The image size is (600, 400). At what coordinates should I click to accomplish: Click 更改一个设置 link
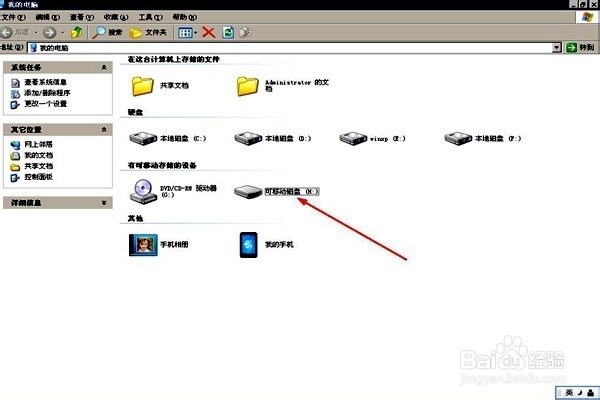tap(46, 104)
